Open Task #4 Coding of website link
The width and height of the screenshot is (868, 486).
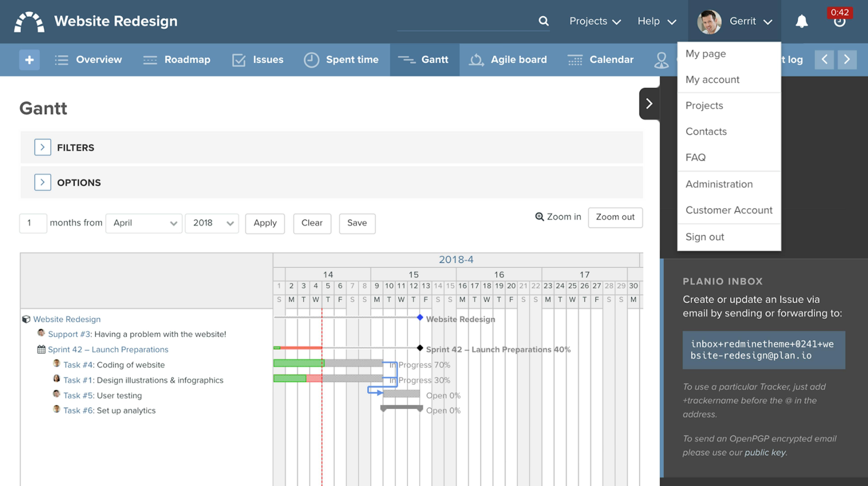pyautogui.click(x=78, y=365)
